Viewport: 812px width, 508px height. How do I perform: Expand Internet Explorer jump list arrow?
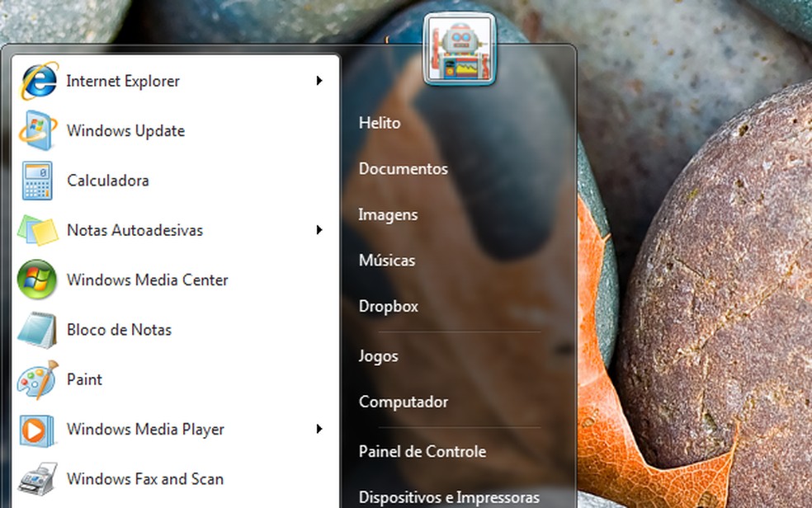(x=319, y=81)
